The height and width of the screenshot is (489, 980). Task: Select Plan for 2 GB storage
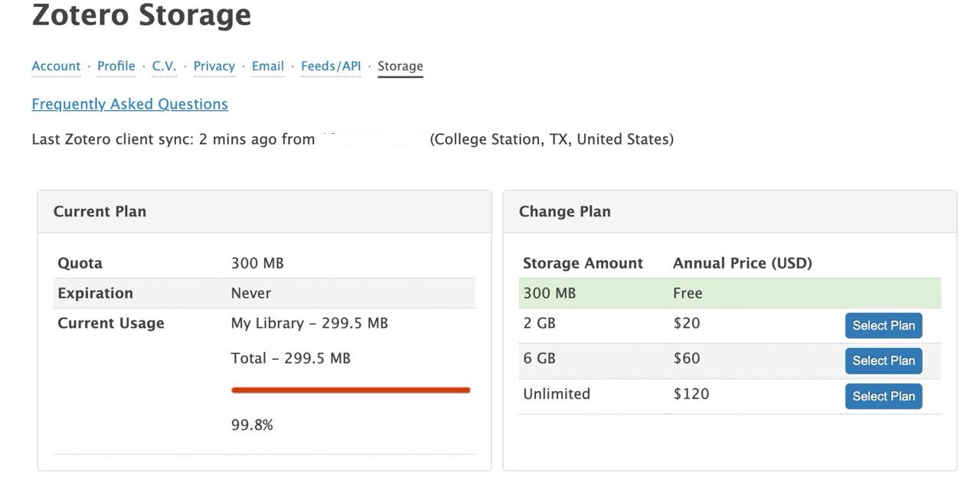click(884, 325)
